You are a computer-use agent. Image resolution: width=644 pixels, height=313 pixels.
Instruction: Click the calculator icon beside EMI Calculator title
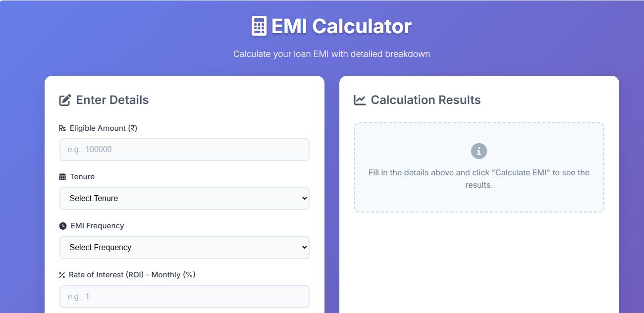click(259, 26)
